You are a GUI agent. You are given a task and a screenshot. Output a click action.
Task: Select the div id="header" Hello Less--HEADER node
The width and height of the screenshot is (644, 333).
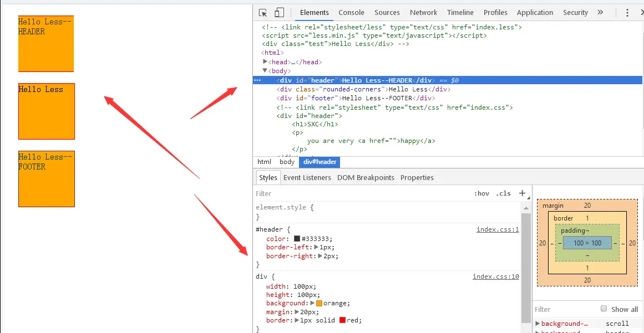447,80
